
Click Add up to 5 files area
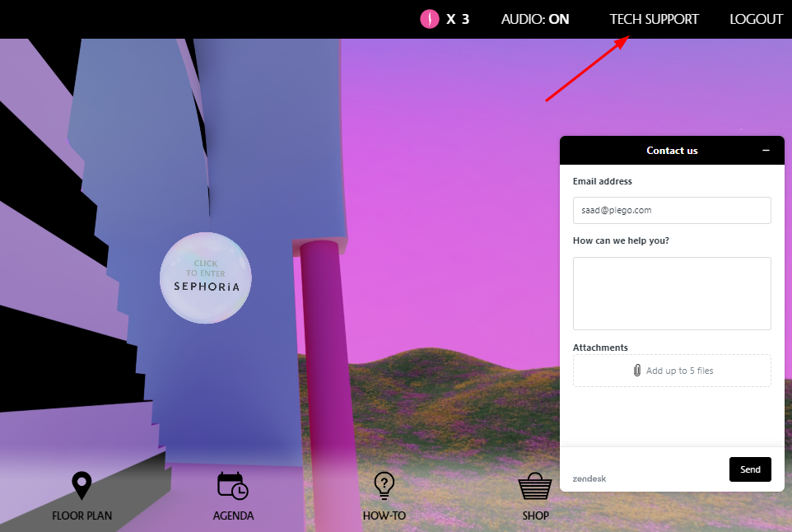tap(672, 371)
